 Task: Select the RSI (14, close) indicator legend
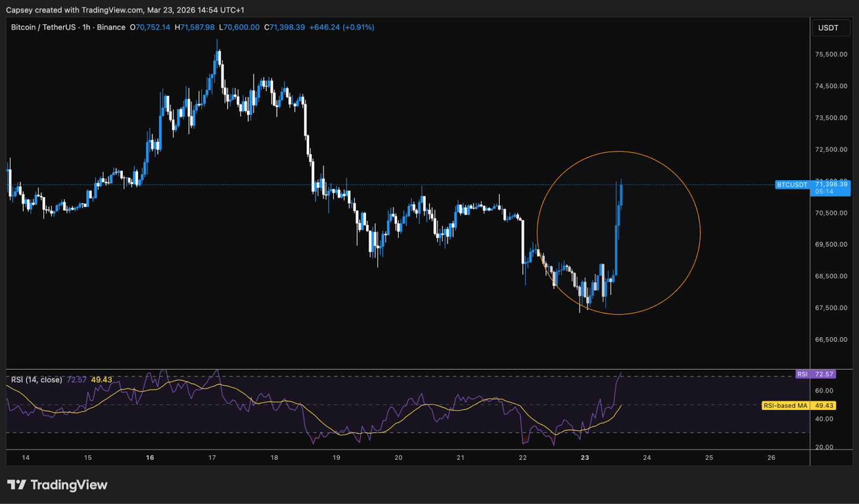point(35,379)
